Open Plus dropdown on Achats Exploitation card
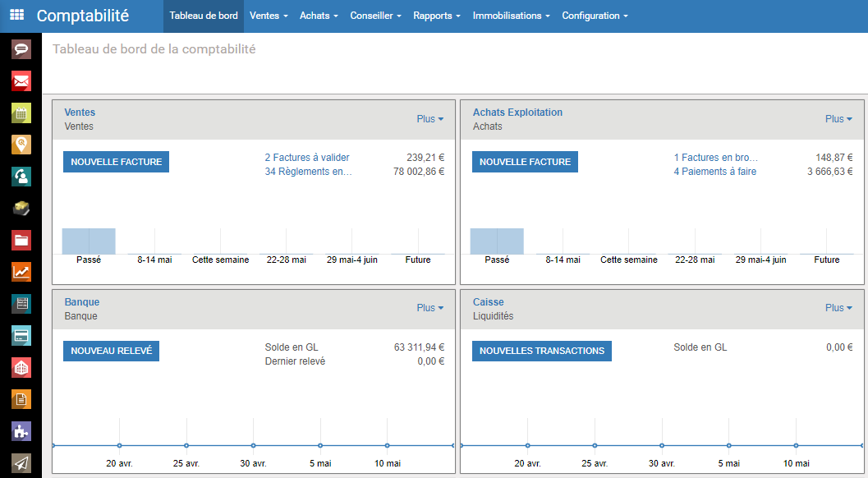The image size is (868, 478). [x=838, y=119]
